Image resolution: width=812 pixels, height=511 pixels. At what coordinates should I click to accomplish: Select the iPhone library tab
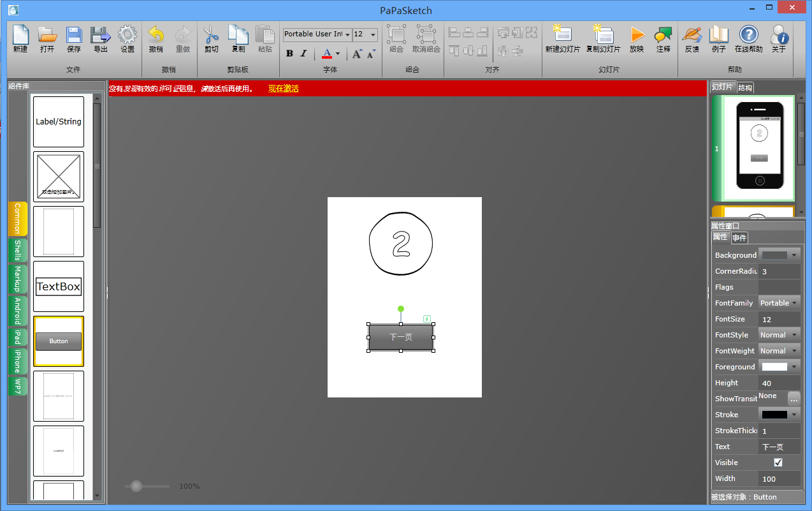[18, 362]
